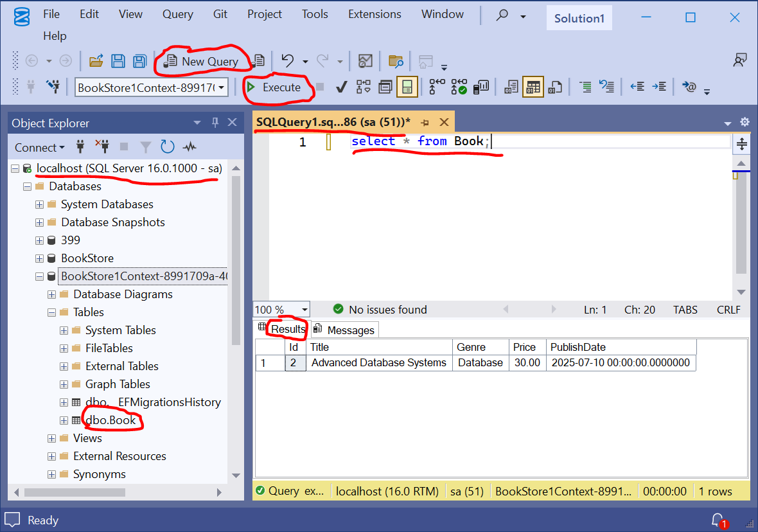Refresh the Object Explorer tree
Image resolution: width=758 pixels, height=532 pixels.
pyautogui.click(x=167, y=146)
